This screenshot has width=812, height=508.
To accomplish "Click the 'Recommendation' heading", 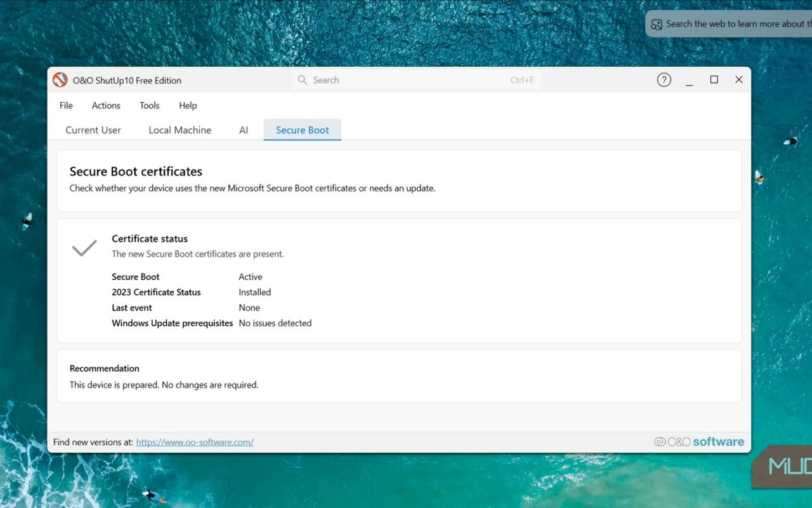I will tap(105, 368).
